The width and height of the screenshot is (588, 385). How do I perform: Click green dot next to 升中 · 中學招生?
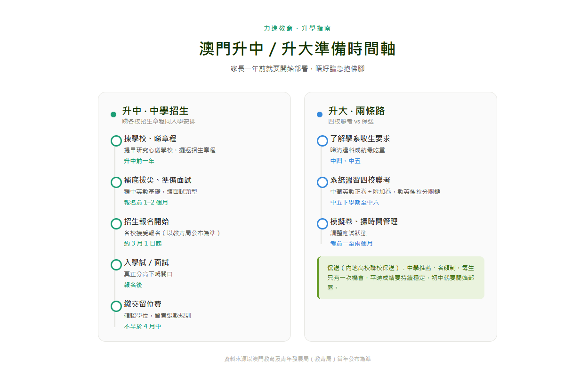113,115
